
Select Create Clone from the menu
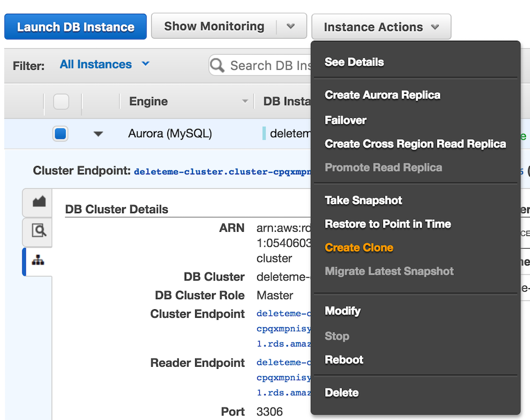point(359,247)
